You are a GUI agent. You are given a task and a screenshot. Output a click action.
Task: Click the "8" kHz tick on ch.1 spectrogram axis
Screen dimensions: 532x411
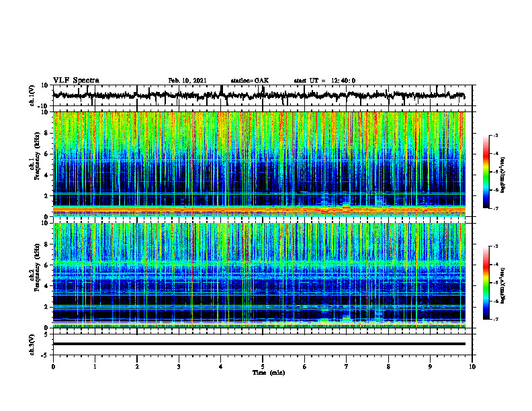pos(47,133)
